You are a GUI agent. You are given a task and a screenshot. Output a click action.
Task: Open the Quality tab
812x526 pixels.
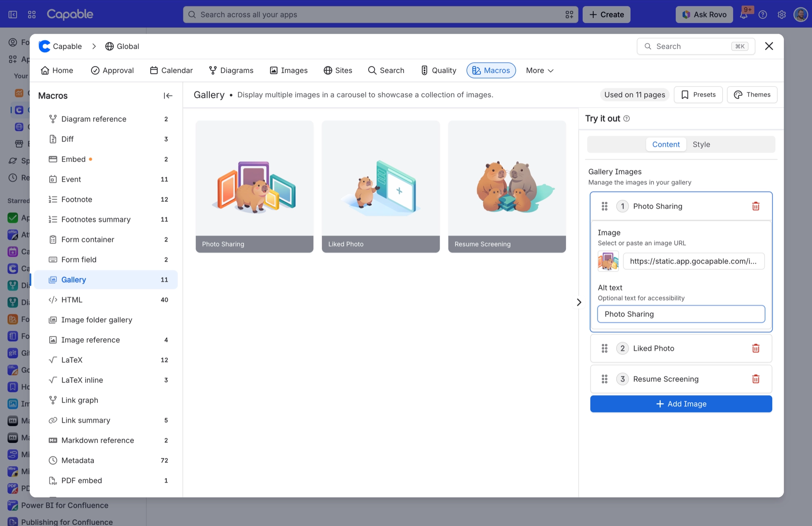point(438,71)
